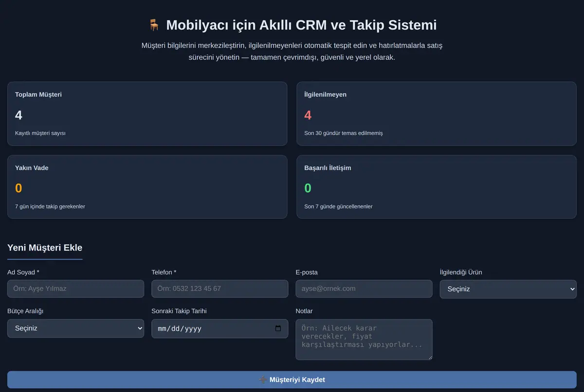Click the Başarılı İletişim card title
The image size is (584, 392).
coord(328,168)
